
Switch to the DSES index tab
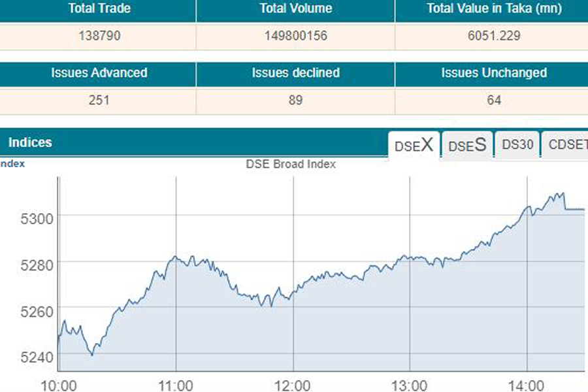(466, 145)
